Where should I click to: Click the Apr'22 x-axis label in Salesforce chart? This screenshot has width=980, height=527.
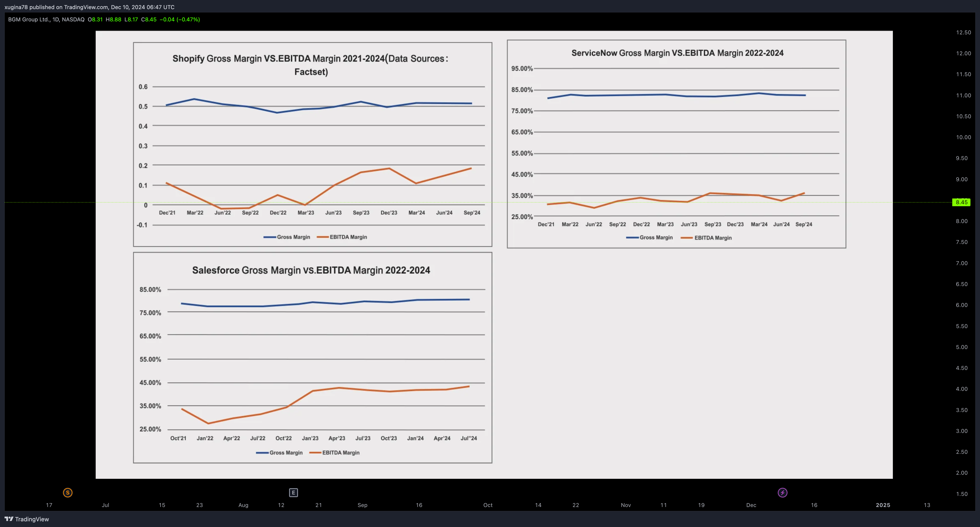tap(232, 438)
